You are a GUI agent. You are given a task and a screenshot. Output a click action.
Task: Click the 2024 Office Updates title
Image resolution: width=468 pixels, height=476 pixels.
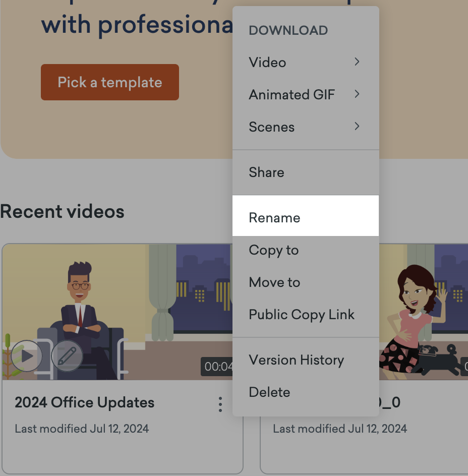pos(85,403)
